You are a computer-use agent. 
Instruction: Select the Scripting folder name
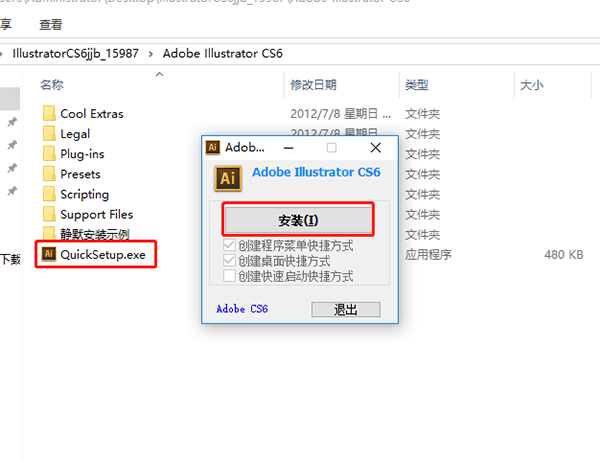click(x=85, y=194)
